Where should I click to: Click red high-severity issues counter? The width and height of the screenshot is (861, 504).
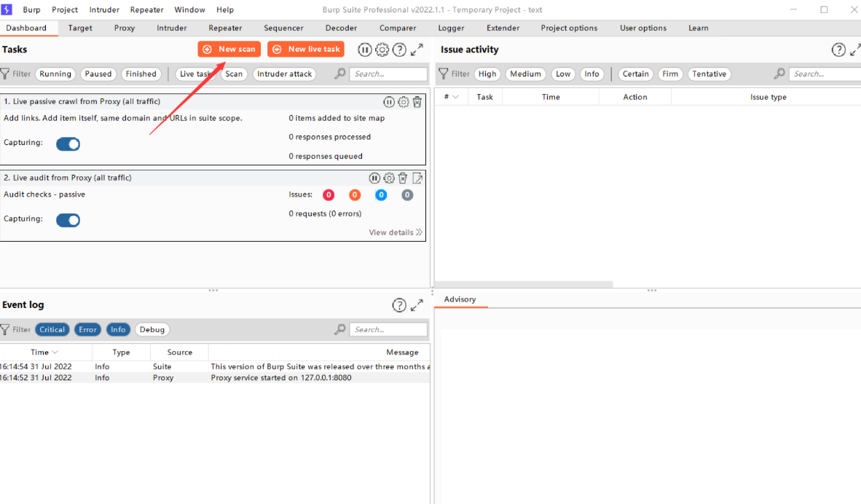329,195
